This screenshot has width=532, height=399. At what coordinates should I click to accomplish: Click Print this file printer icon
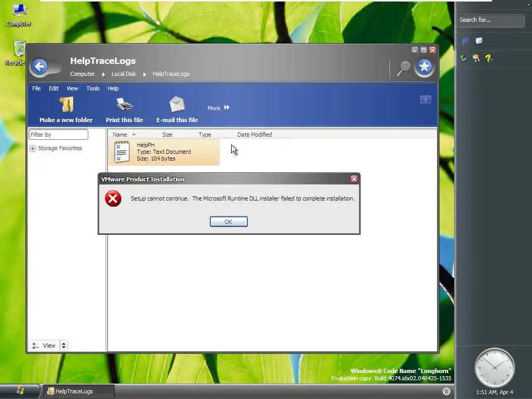125,104
